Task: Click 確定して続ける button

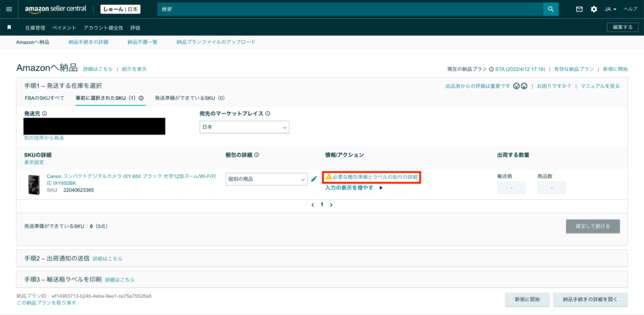Action: coord(592,226)
